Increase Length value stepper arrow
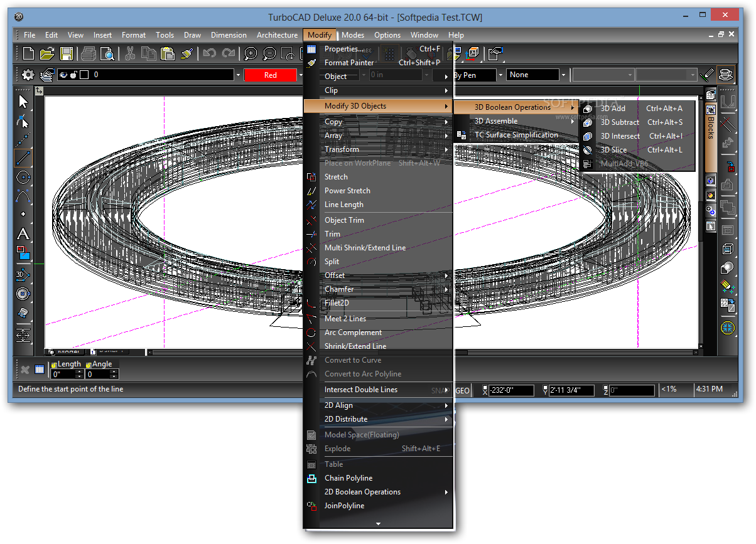The height and width of the screenshot is (544, 756). [x=79, y=371]
